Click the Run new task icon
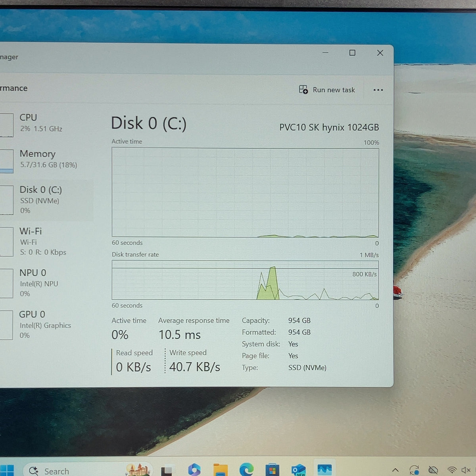 (303, 90)
